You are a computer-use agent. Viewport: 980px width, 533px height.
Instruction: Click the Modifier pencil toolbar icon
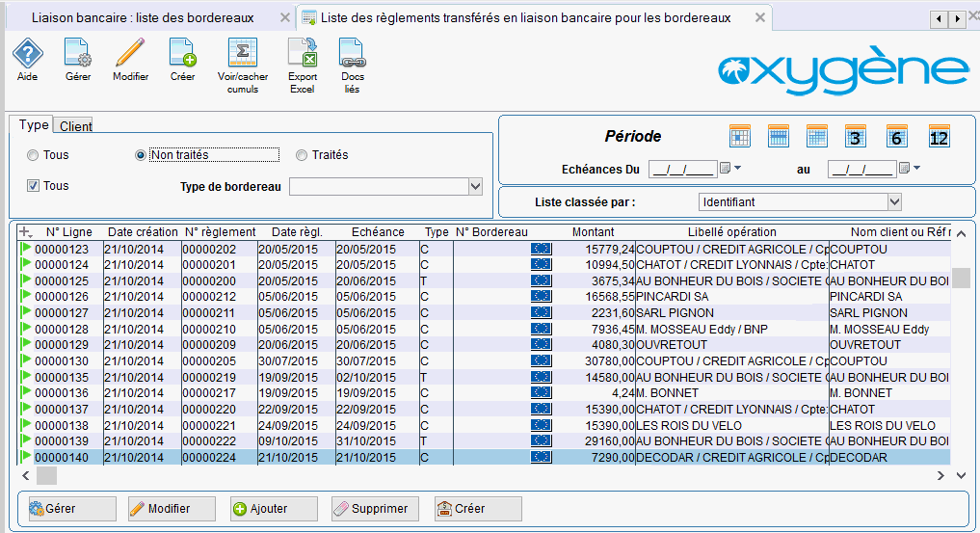(130, 55)
